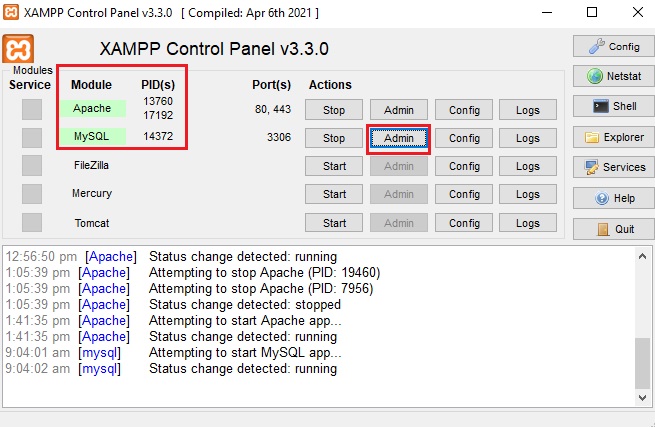Click log line 'Attempting to stop Apache (PID: 7956)'
The image size is (655, 427).
coord(261,288)
